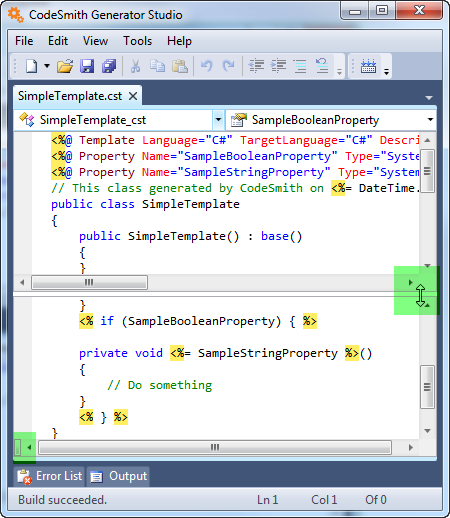This screenshot has width=450, height=518.
Task: Click the Error List tab icon
Action: pyautogui.click(x=24, y=477)
